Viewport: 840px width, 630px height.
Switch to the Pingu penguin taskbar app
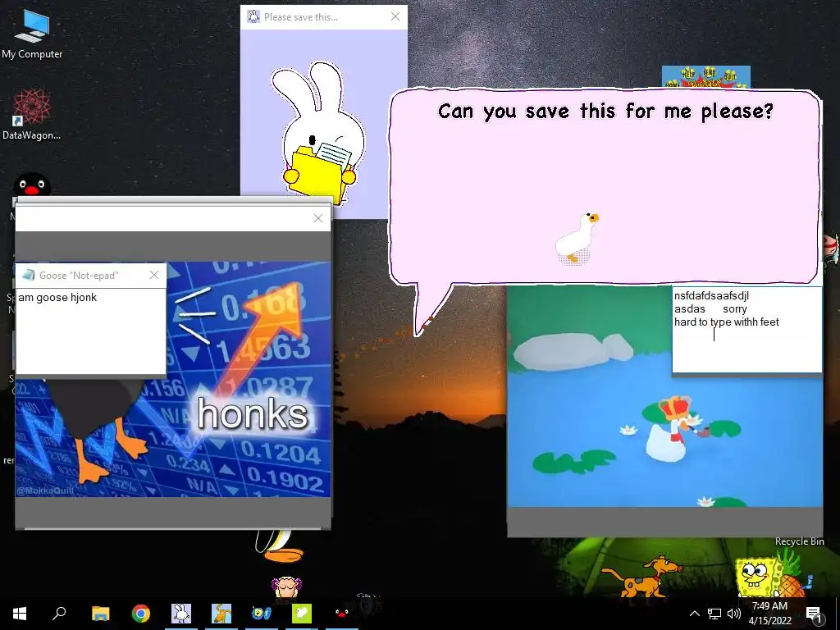342,614
